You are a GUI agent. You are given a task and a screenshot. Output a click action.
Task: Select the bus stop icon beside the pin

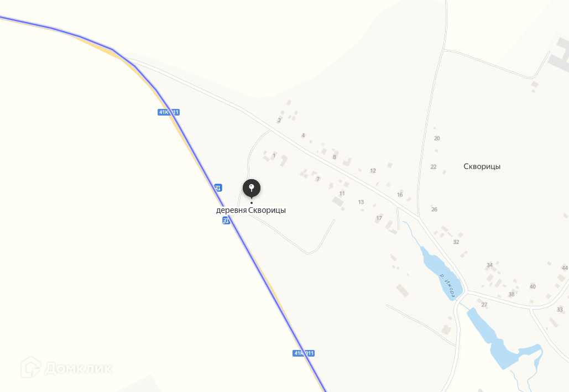click(x=218, y=187)
